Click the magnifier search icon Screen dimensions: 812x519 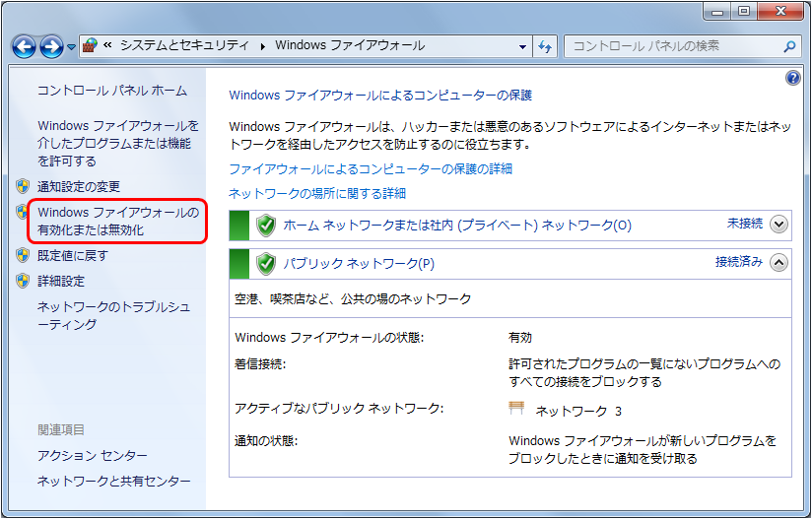[x=789, y=46]
